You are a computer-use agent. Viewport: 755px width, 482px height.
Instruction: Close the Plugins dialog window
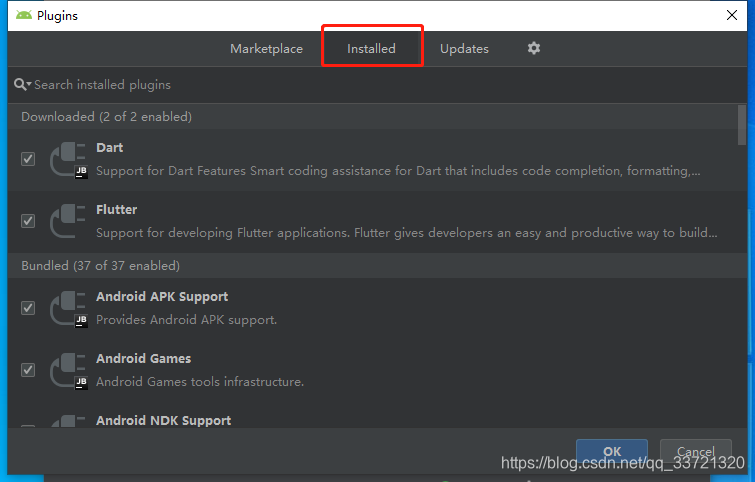(x=732, y=15)
